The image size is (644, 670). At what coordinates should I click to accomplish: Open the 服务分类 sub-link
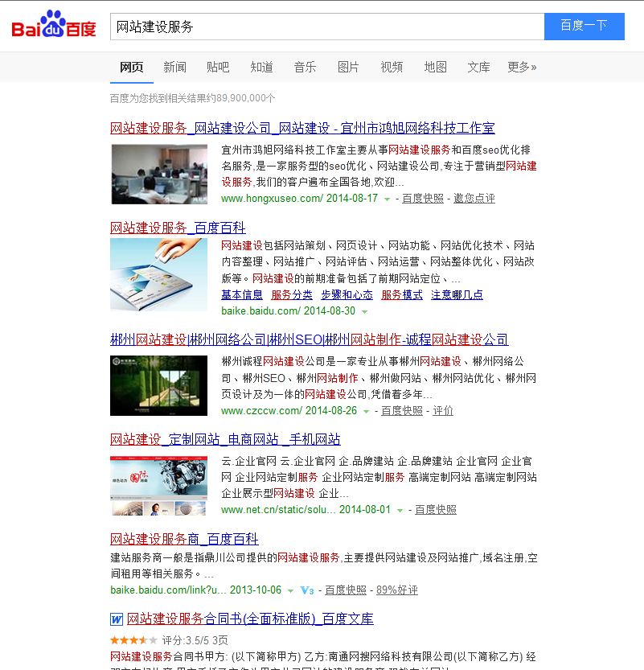pos(292,295)
